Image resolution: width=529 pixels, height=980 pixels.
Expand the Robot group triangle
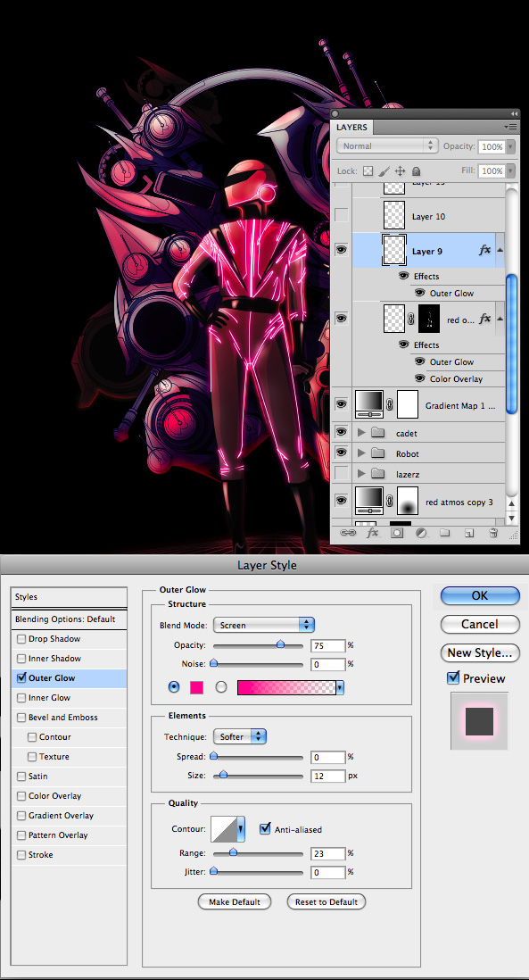[x=361, y=453]
